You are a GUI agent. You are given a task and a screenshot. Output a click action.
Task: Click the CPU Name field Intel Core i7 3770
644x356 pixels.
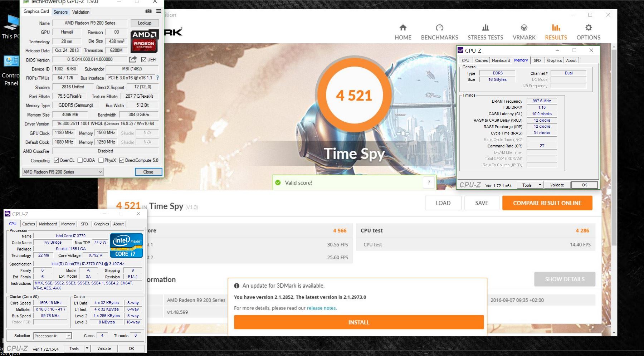tap(70, 236)
